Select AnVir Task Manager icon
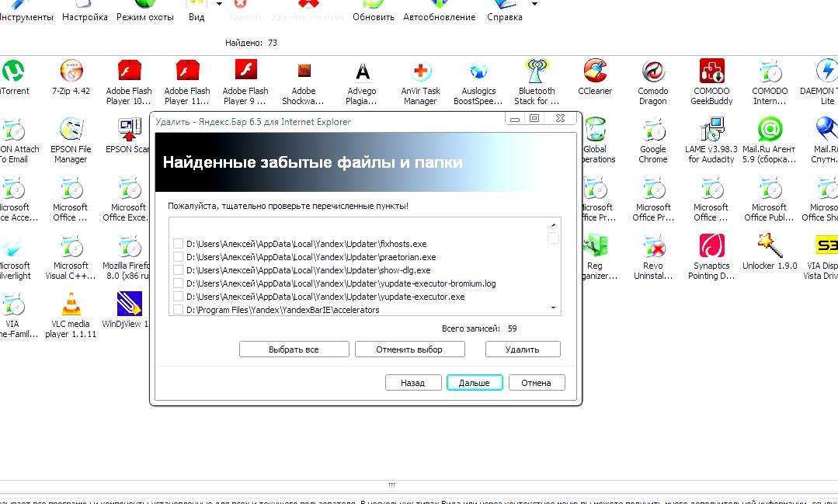Viewport: 838px width, 504px height. tap(421, 71)
